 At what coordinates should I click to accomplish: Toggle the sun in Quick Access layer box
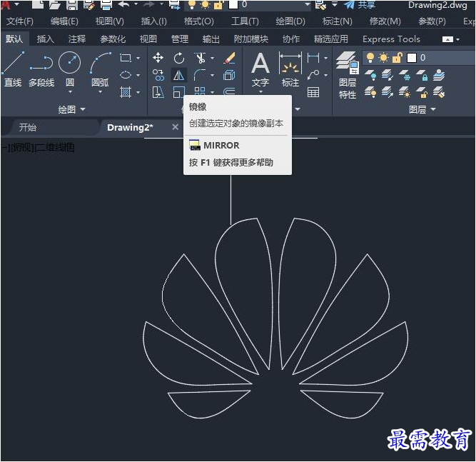[206, 4]
